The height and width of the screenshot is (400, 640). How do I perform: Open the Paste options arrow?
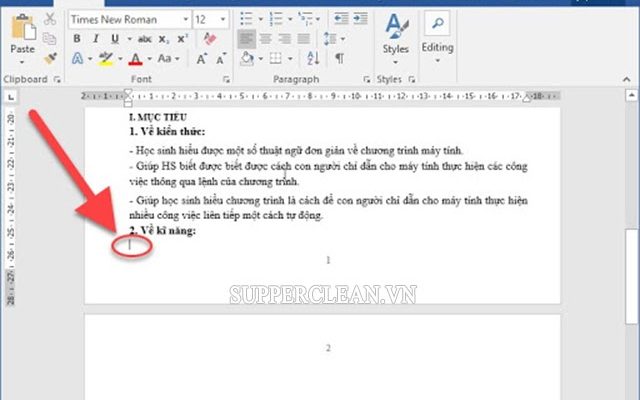point(22,62)
